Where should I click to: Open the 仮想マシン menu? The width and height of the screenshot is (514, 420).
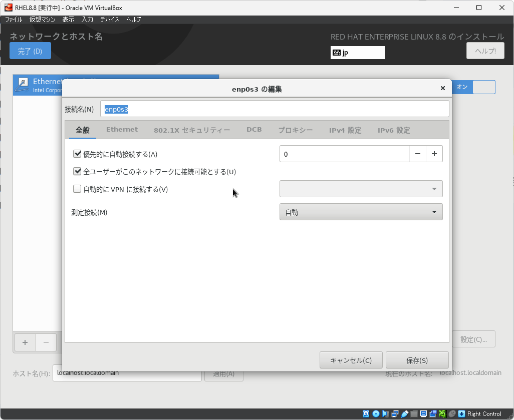[42, 20]
